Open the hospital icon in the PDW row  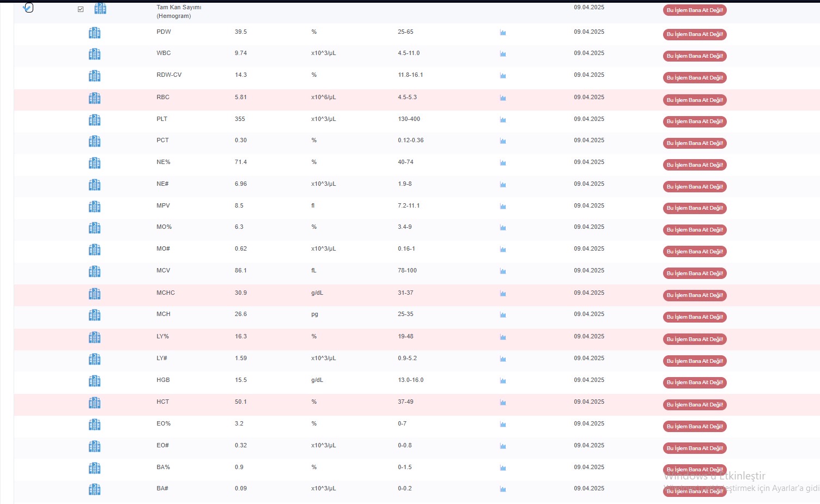94,33
